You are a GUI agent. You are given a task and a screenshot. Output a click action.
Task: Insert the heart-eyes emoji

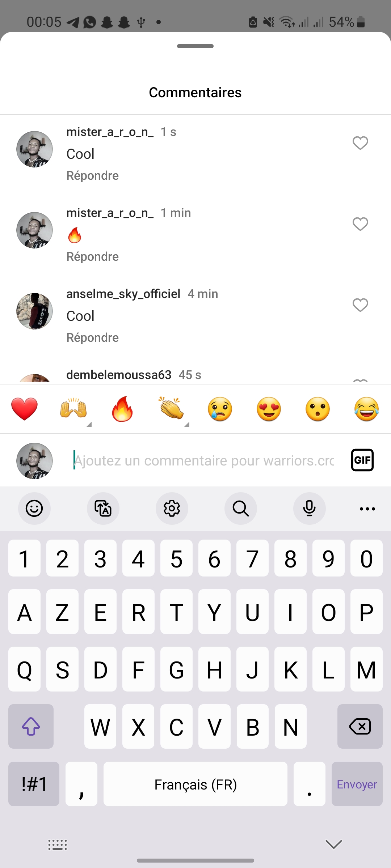click(x=269, y=409)
